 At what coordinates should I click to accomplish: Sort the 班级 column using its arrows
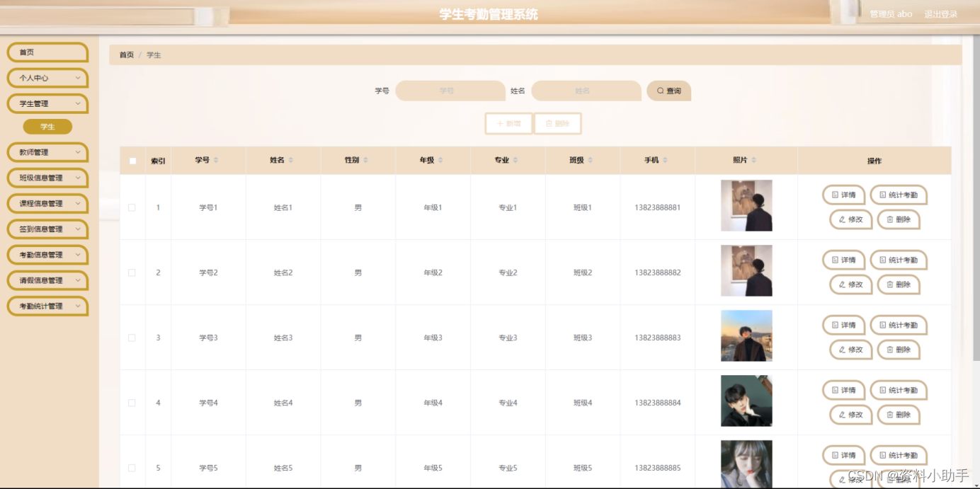point(591,161)
